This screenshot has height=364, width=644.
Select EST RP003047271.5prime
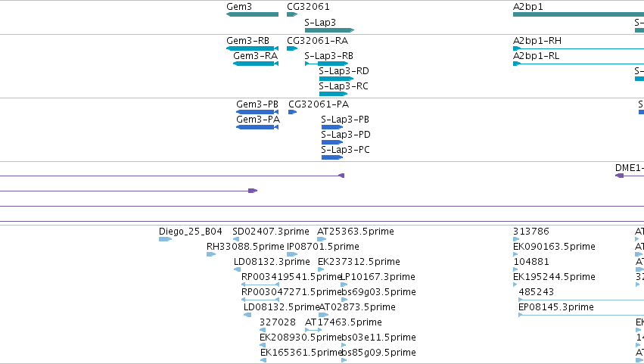click(x=260, y=300)
